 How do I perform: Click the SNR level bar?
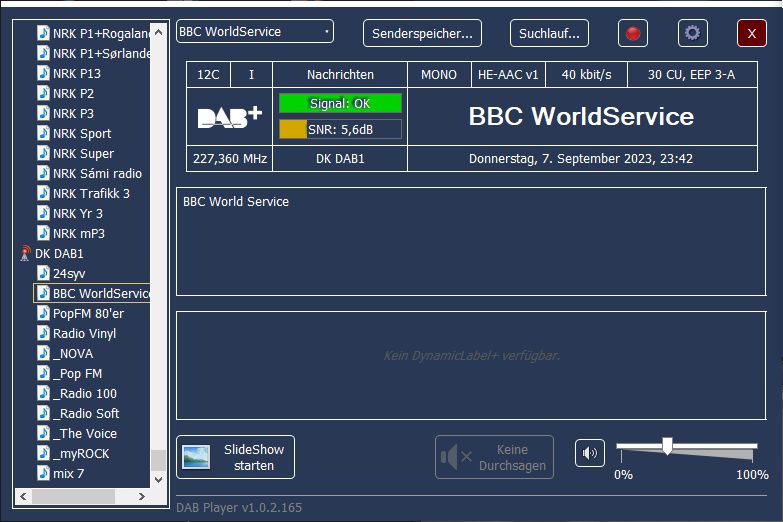pos(340,129)
